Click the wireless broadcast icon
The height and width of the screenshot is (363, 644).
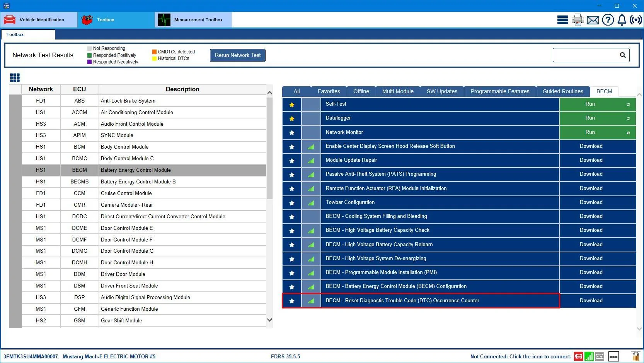636,20
